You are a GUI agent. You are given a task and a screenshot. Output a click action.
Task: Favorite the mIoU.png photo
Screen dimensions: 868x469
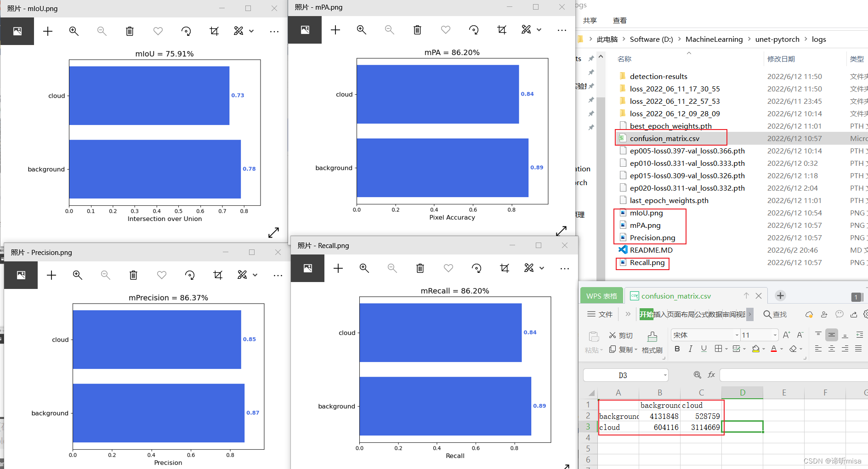tap(158, 31)
